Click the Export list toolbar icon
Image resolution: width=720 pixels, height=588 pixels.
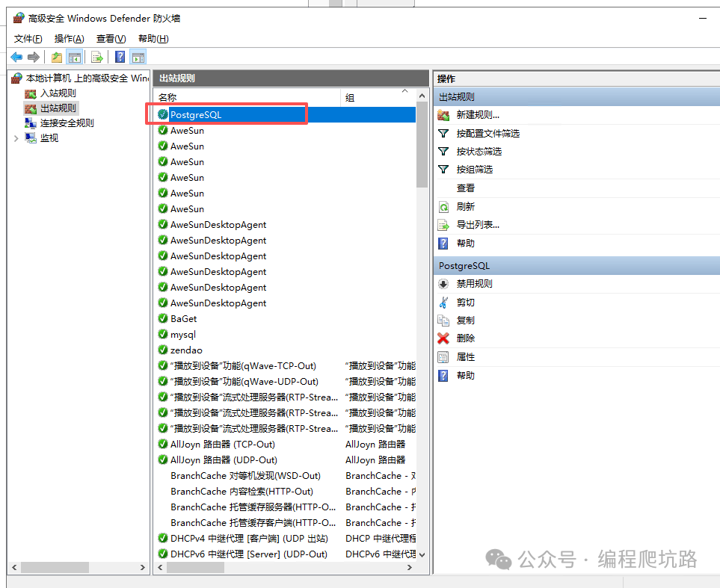point(97,58)
